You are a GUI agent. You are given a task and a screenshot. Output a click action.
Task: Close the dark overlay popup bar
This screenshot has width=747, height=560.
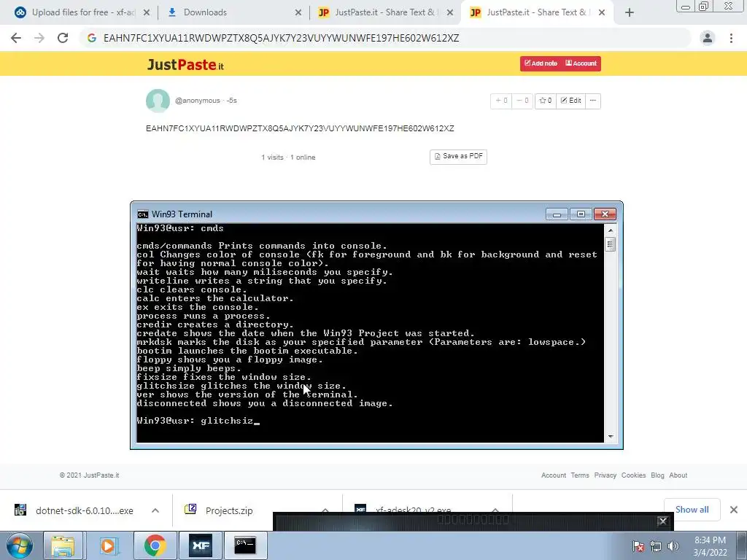(x=662, y=521)
